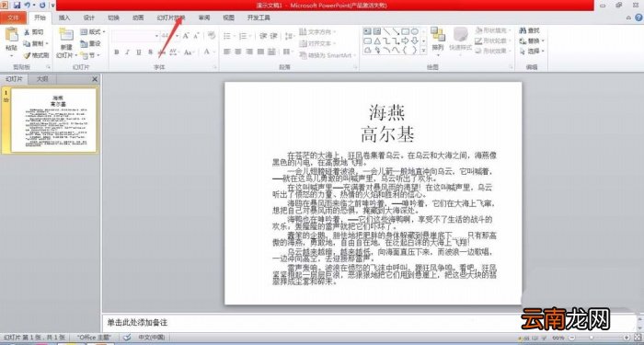Click 快速样式 (Quick Styles) button
The height and width of the screenshot is (345, 644).
point(460,40)
